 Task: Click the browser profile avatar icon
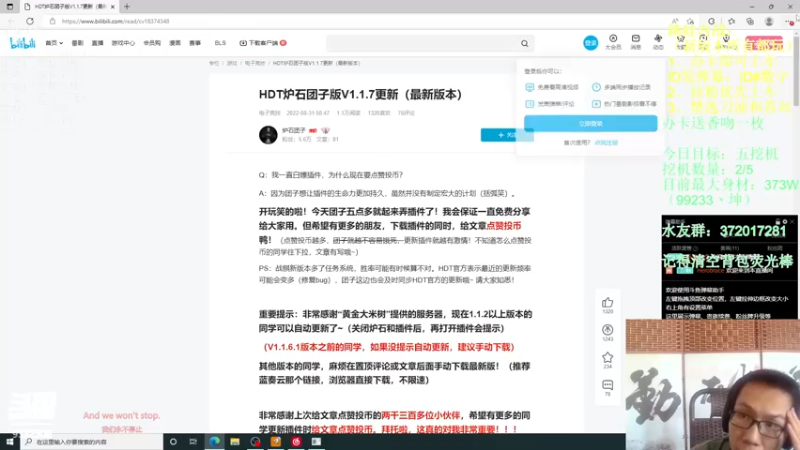(769, 21)
